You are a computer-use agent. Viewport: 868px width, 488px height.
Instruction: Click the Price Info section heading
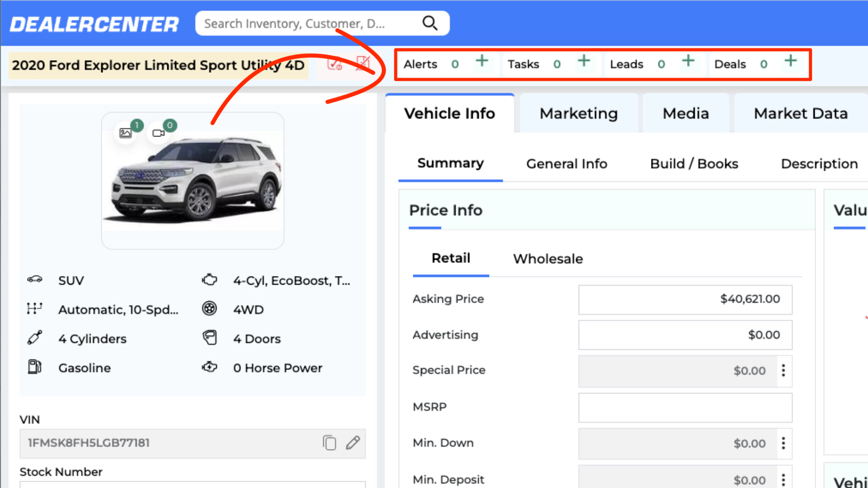pyautogui.click(x=446, y=210)
